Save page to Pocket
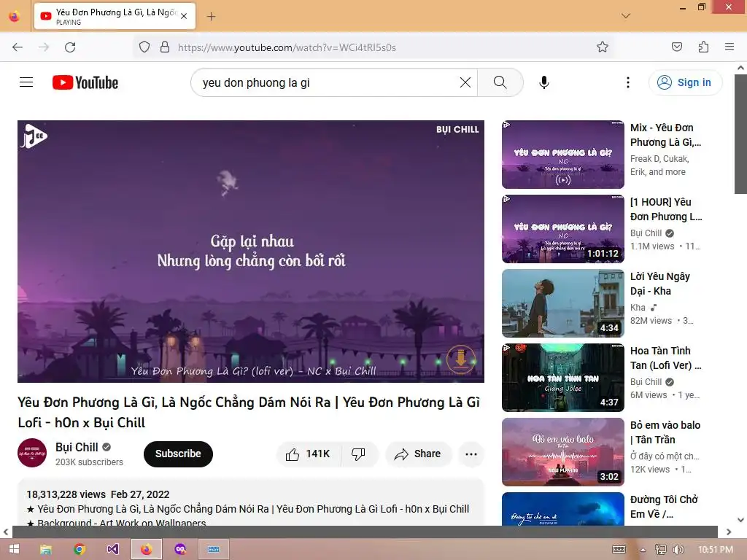Image resolution: width=747 pixels, height=560 pixels. pyautogui.click(x=676, y=47)
